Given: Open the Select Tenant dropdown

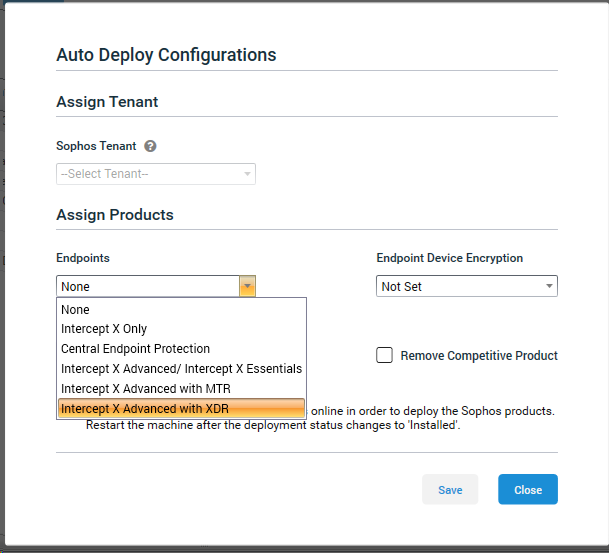Looking at the screenshot, I should (x=156, y=174).
